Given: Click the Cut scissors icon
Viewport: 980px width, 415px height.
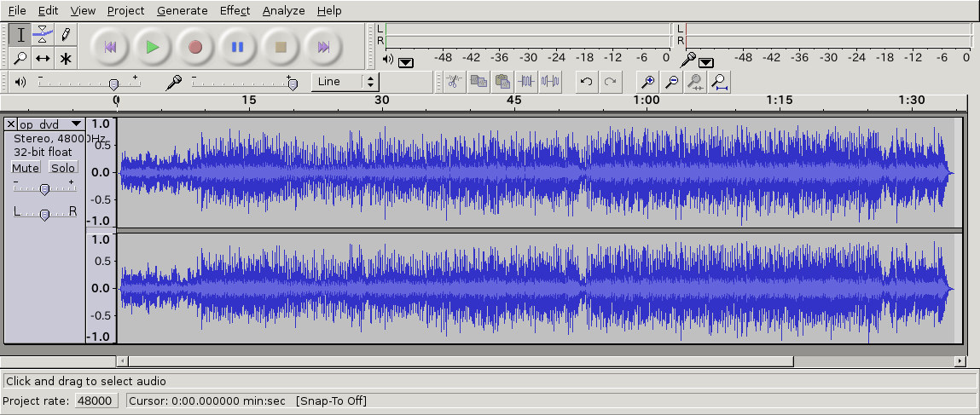Looking at the screenshot, I should (x=453, y=82).
